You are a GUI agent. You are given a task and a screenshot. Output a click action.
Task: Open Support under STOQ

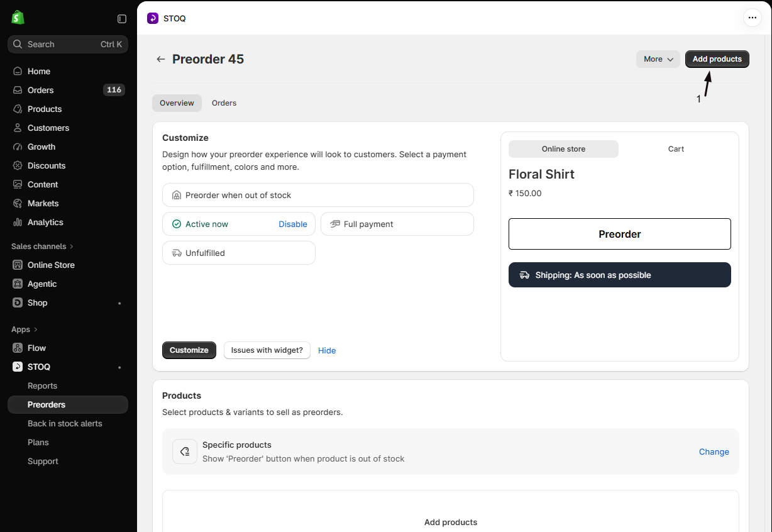[43, 461]
